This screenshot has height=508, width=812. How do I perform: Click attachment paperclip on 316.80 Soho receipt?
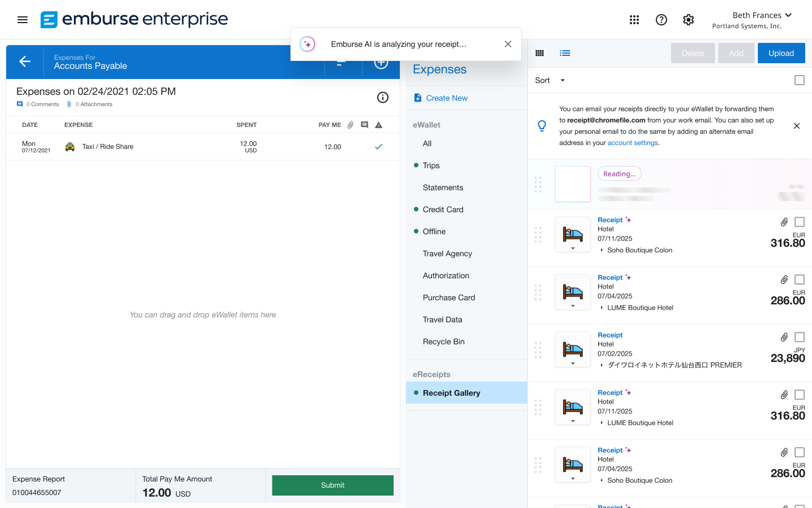(784, 222)
